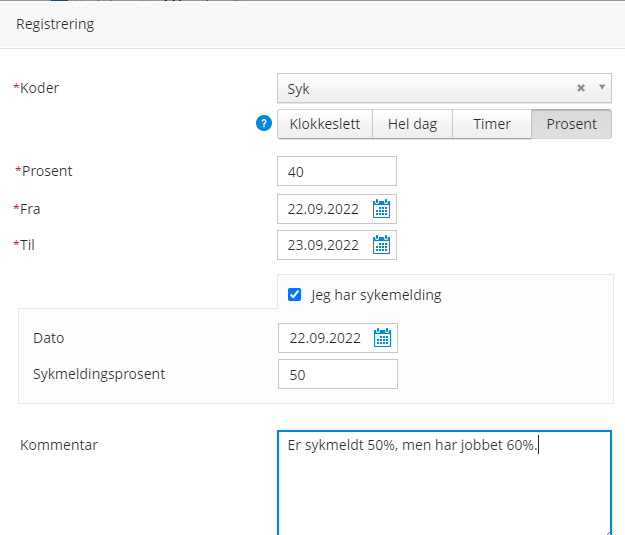
Task: Click the Prosent input field
Action: (337, 171)
